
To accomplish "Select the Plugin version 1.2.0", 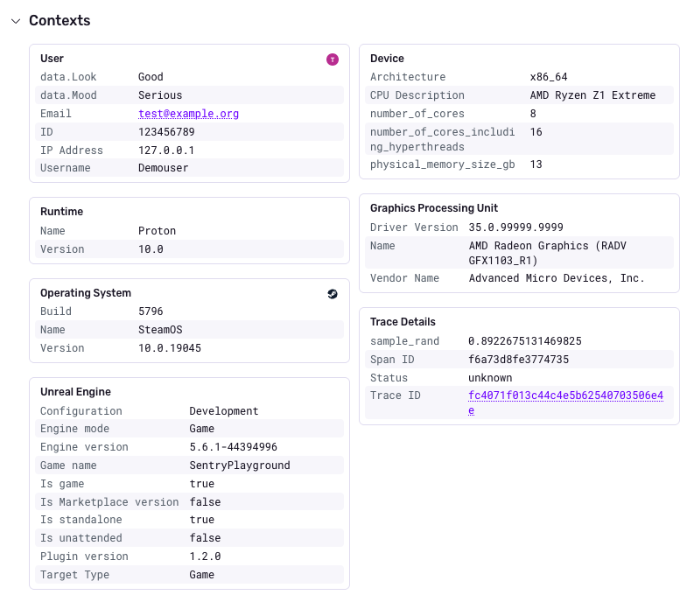I will [206, 556].
